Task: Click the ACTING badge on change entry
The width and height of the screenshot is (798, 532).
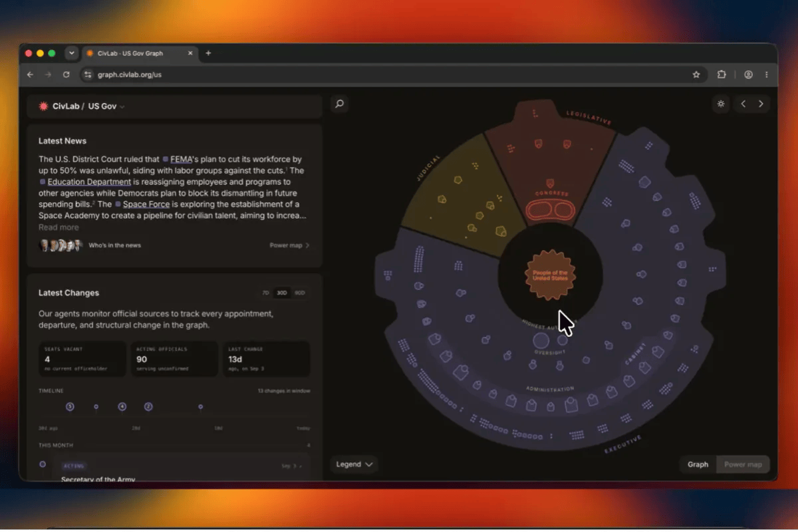Action: 74,466
